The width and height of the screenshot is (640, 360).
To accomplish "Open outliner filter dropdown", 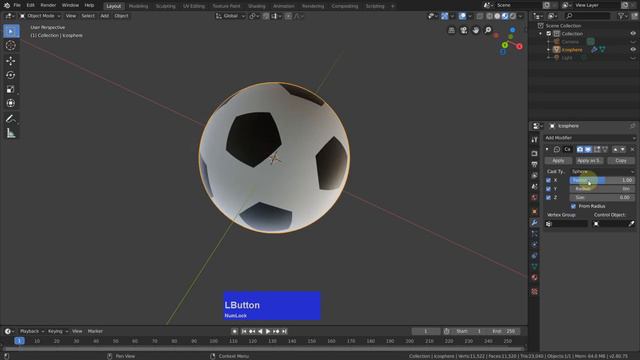I will (622, 16).
